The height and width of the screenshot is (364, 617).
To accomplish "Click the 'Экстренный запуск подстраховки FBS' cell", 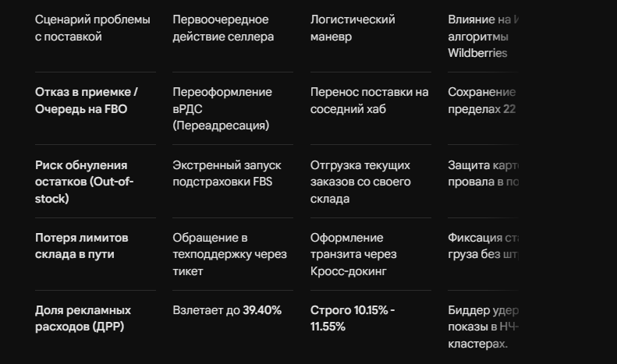I will point(227,173).
